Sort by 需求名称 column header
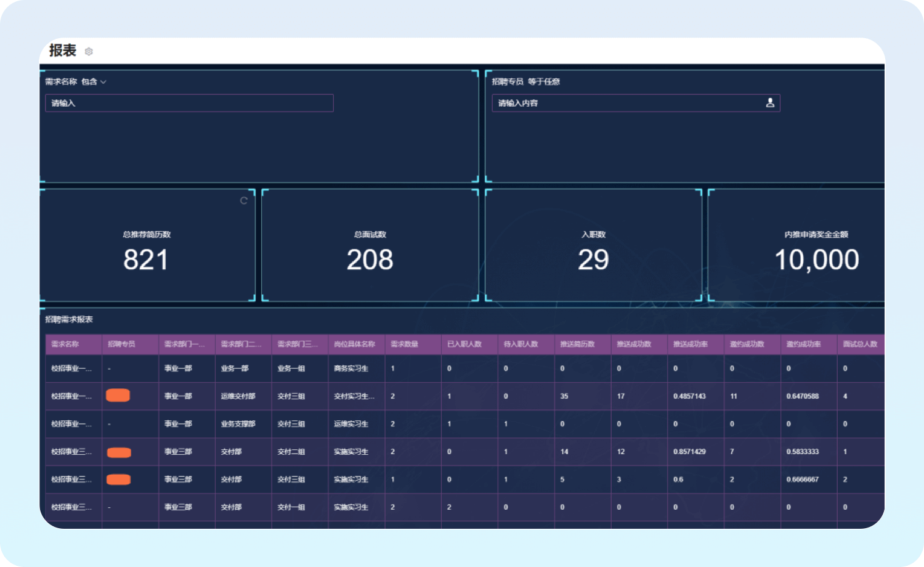 click(x=65, y=344)
